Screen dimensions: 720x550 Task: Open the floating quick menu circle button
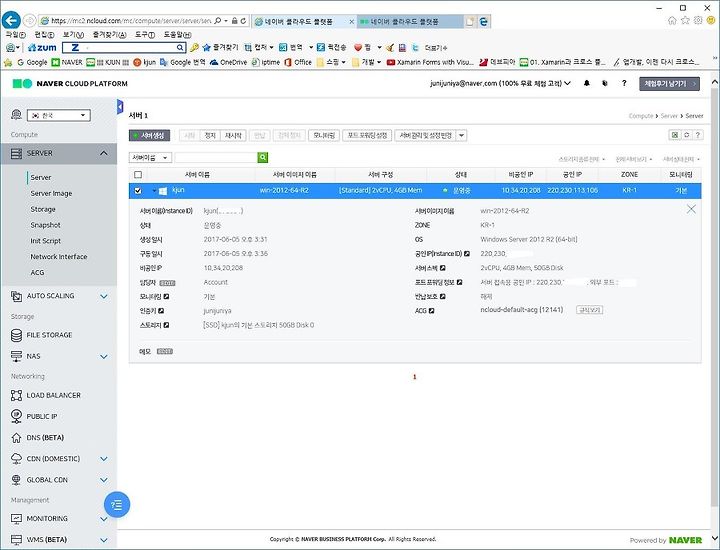[117, 505]
